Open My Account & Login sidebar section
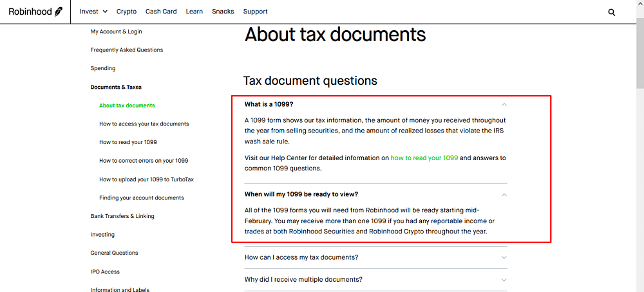Image resolution: width=644 pixels, height=292 pixels. 116,32
